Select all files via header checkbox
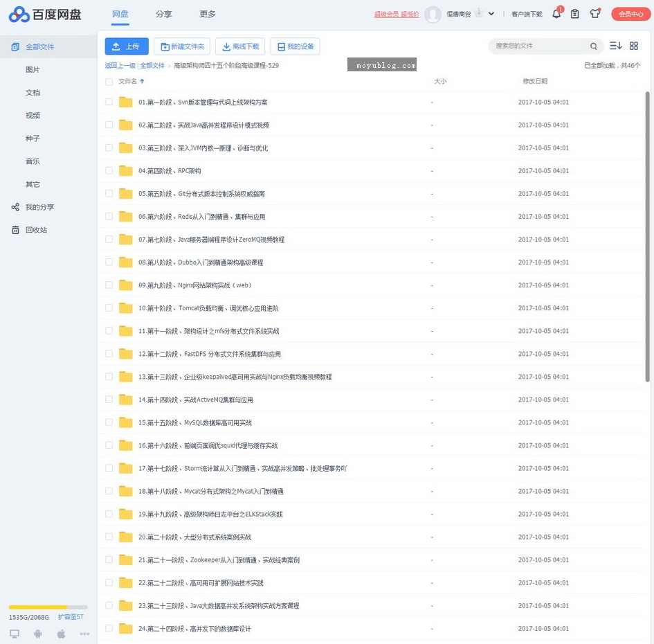Screen dimensions: 654x644 109,81
